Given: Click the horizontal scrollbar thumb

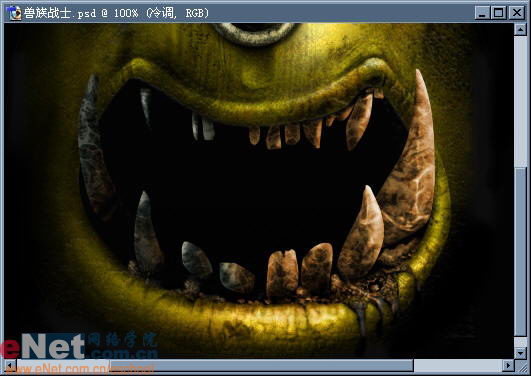Looking at the screenshot, I should point(261,365).
